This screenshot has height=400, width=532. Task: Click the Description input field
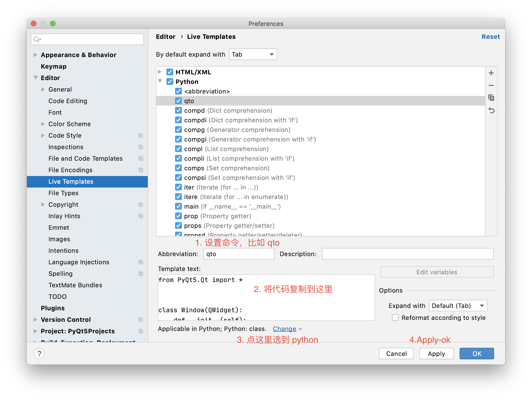tap(408, 254)
